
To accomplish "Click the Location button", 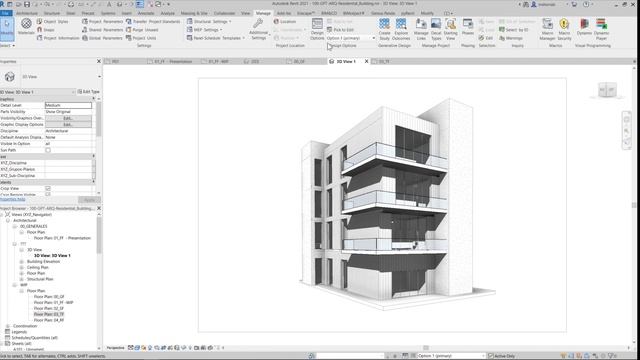I will [x=284, y=21].
